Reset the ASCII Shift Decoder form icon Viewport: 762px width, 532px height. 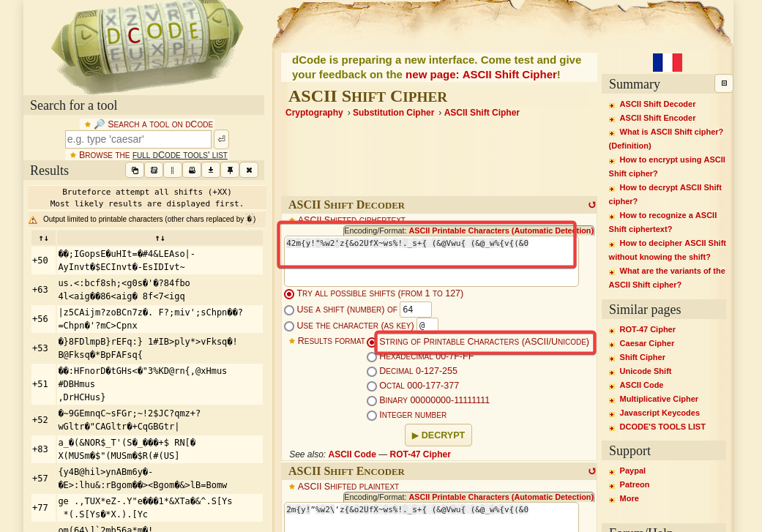[591, 205]
